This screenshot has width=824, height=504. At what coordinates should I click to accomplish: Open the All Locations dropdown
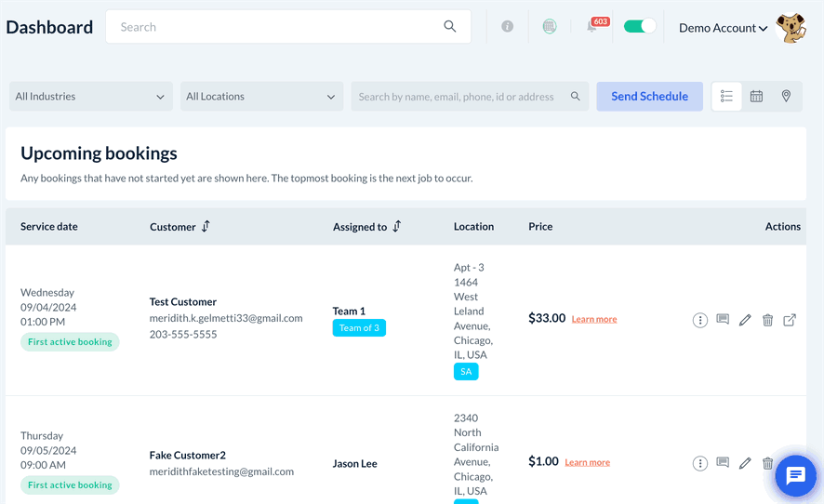tap(261, 97)
